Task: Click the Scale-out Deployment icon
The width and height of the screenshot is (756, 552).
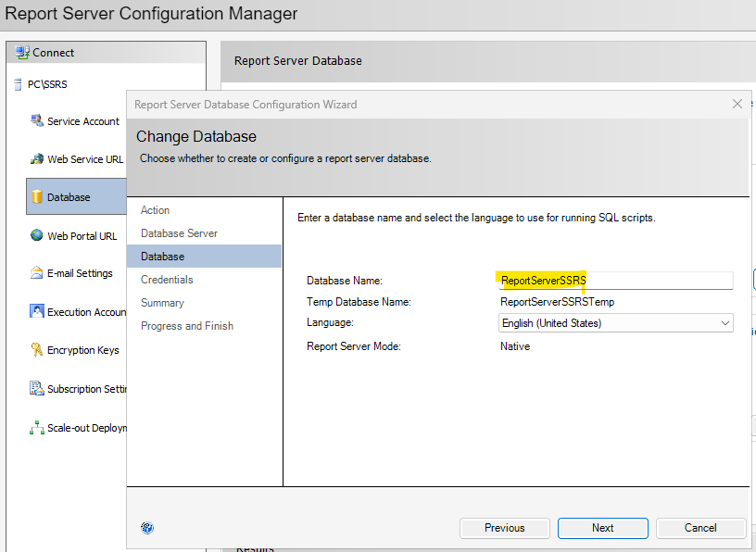Action: click(37, 428)
